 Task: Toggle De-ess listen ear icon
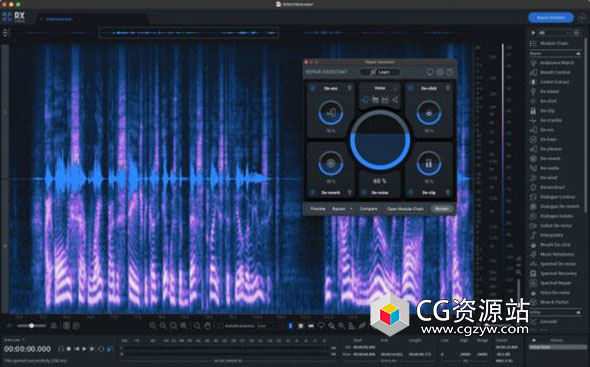tap(350, 88)
